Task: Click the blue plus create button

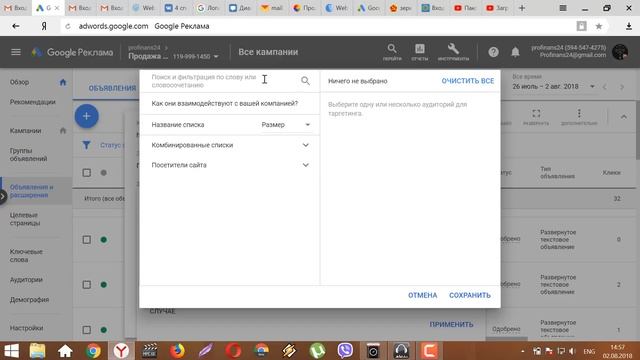Action: point(87,116)
